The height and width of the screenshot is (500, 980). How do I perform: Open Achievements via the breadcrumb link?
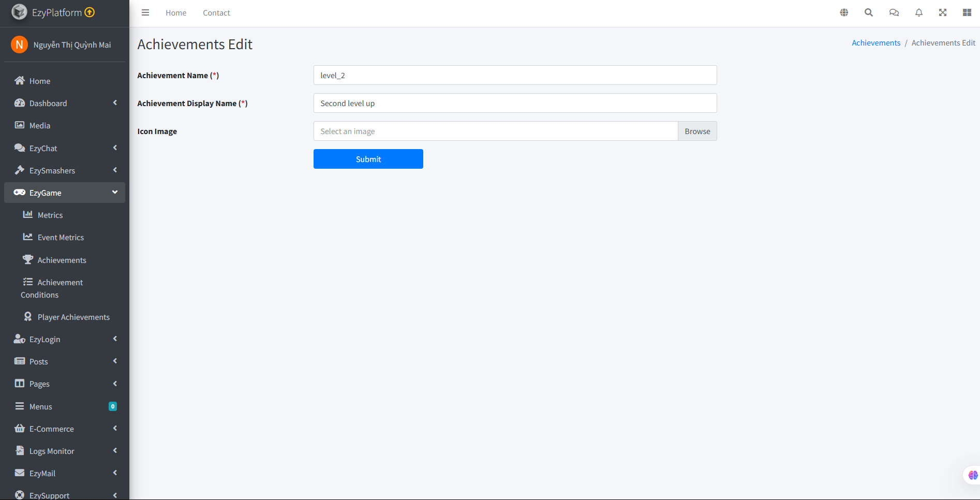(875, 42)
